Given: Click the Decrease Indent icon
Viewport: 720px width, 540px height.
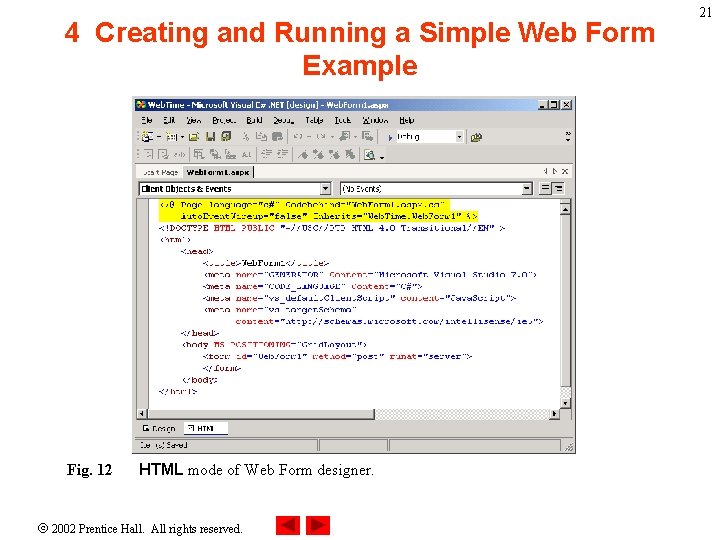Looking at the screenshot, I should (x=266, y=154).
